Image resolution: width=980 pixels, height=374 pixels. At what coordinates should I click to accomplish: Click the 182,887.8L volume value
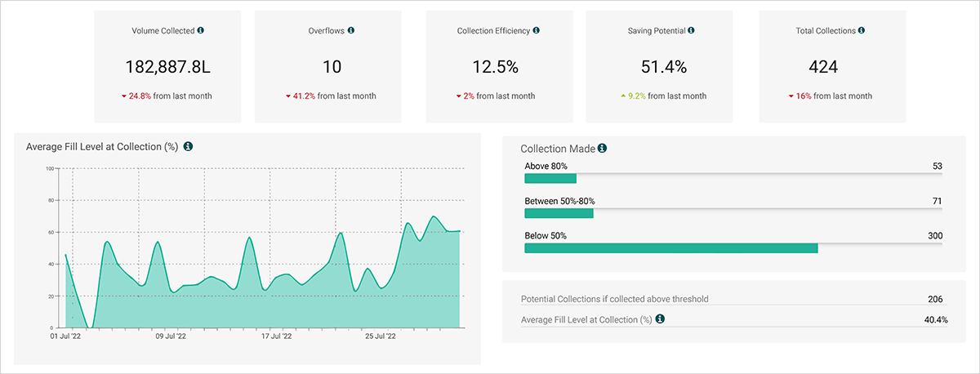tap(167, 67)
